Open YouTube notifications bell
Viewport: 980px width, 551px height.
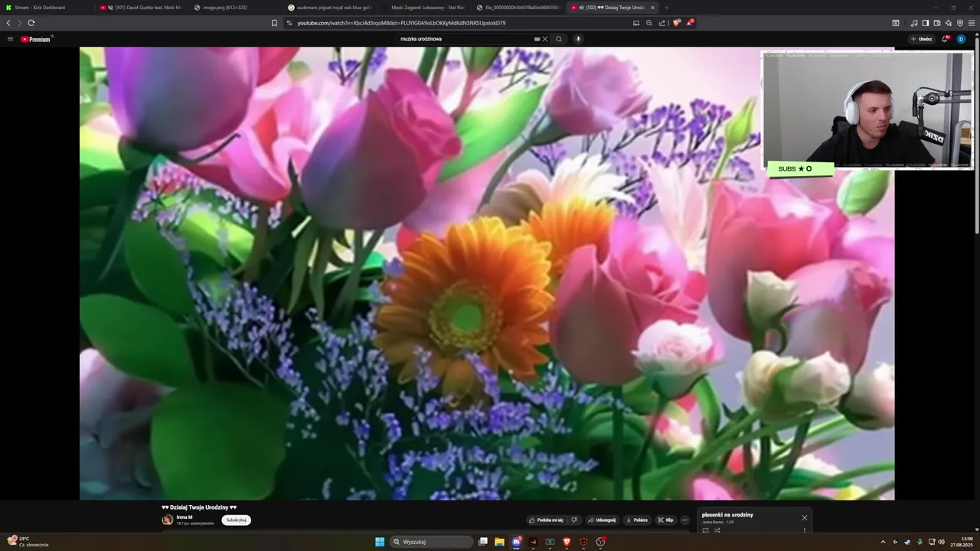point(945,38)
